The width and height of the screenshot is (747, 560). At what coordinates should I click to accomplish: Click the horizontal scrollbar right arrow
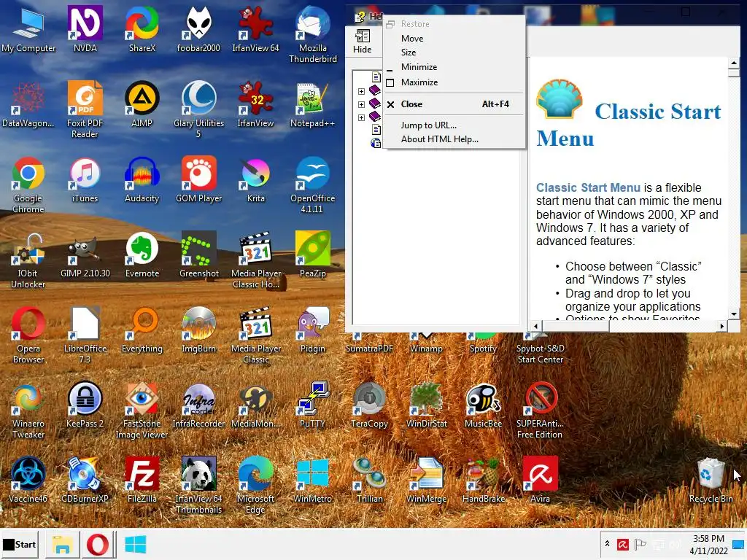[722, 326]
